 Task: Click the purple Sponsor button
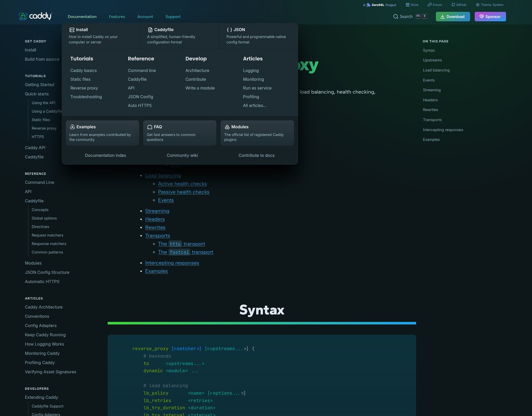point(490,16)
